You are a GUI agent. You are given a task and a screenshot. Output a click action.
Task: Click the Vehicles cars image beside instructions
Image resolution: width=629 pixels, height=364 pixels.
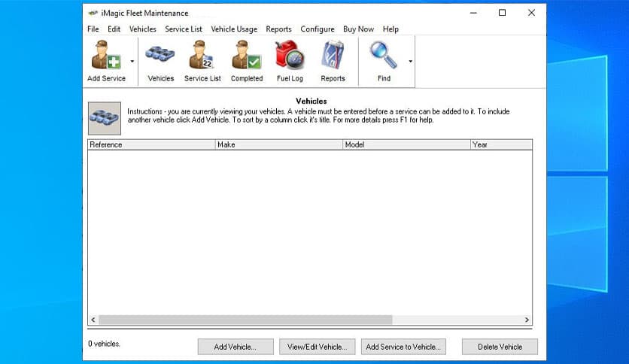pos(105,118)
